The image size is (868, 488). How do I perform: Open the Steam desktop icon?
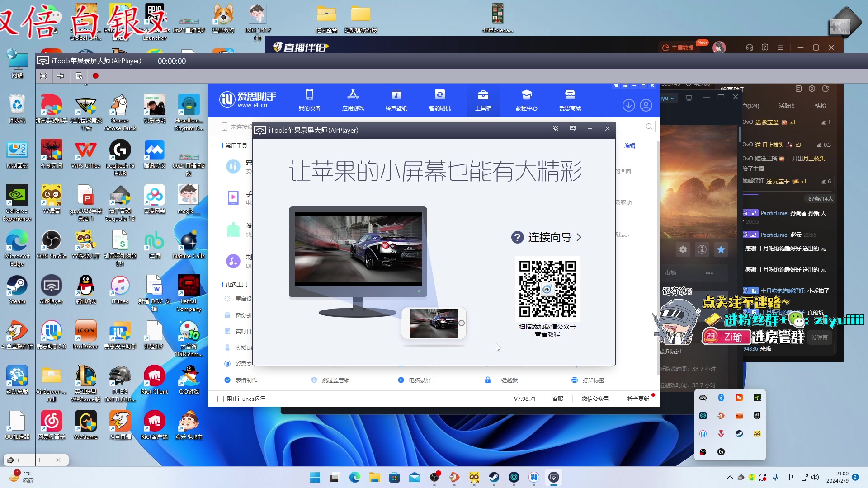(17, 290)
